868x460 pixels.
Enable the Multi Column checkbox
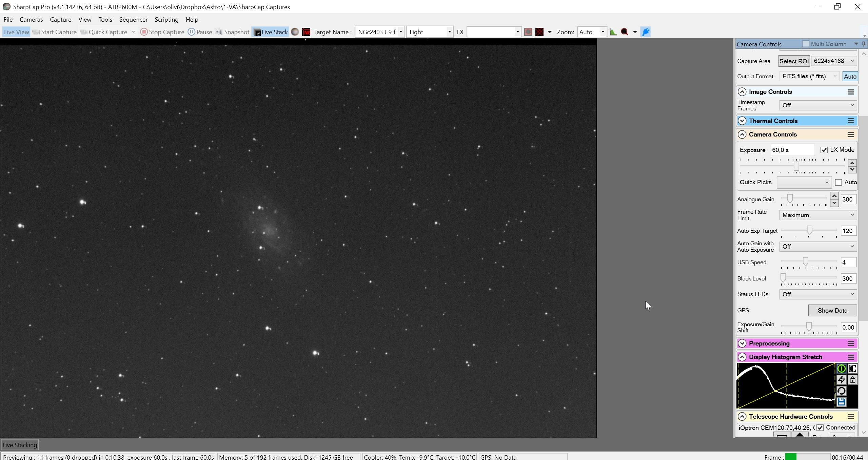(806, 44)
